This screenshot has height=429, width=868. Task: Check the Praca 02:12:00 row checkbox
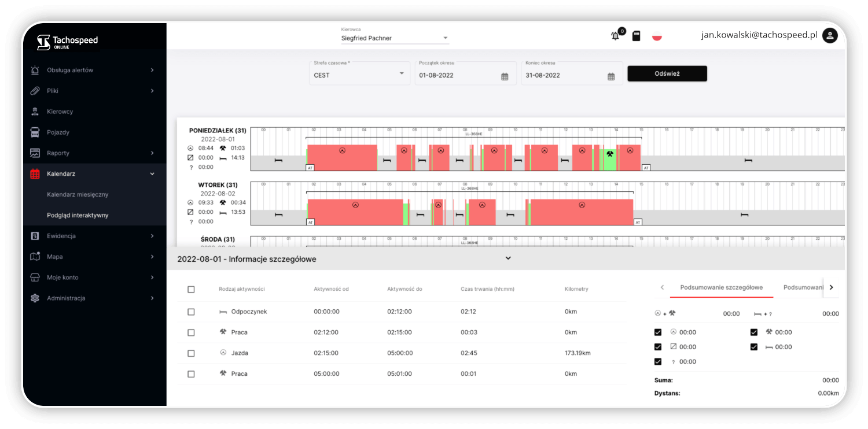[x=191, y=332]
